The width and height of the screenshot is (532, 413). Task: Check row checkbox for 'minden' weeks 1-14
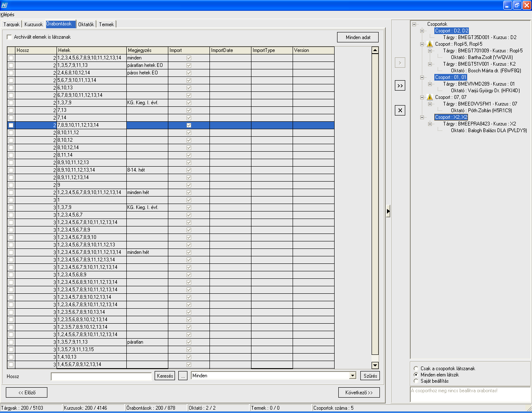coord(11,58)
